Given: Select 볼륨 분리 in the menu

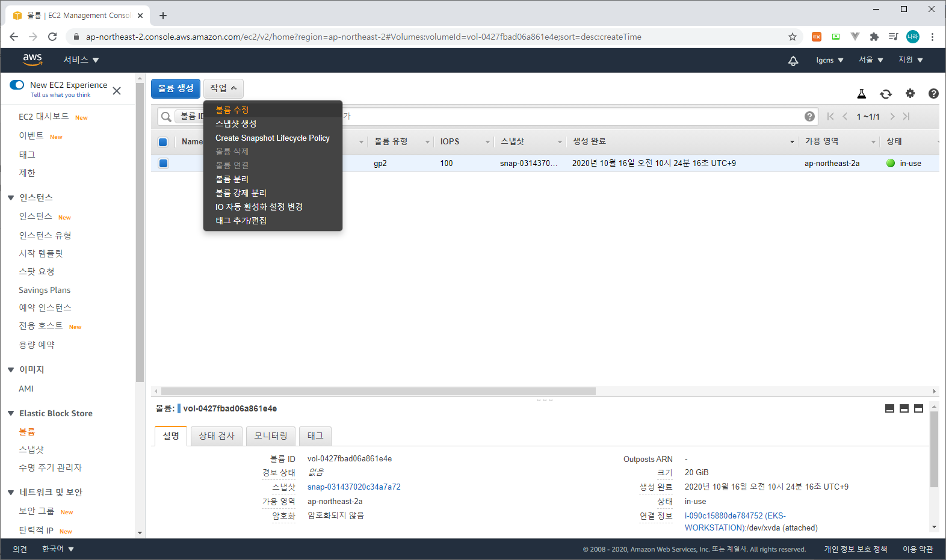Looking at the screenshot, I should [273, 179].
